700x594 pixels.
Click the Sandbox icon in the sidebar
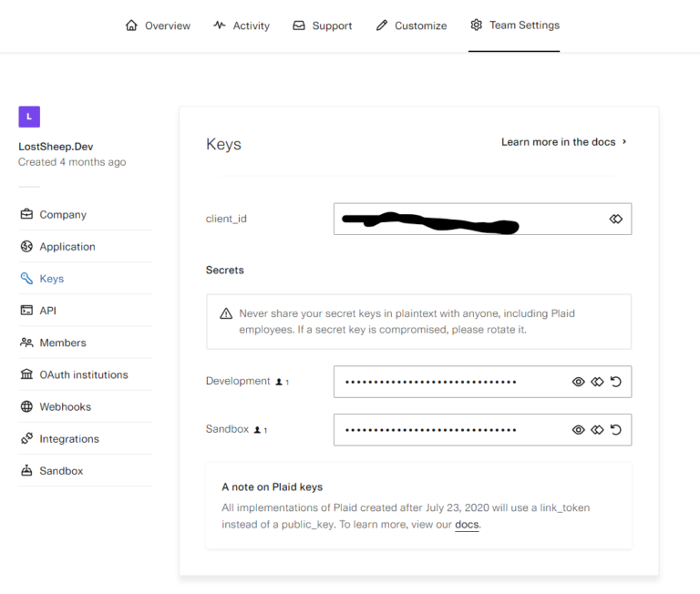26,470
